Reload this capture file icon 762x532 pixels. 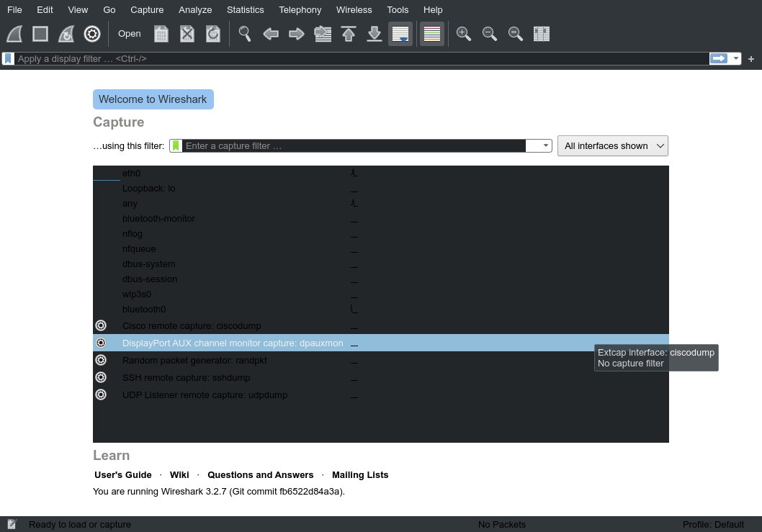click(213, 34)
